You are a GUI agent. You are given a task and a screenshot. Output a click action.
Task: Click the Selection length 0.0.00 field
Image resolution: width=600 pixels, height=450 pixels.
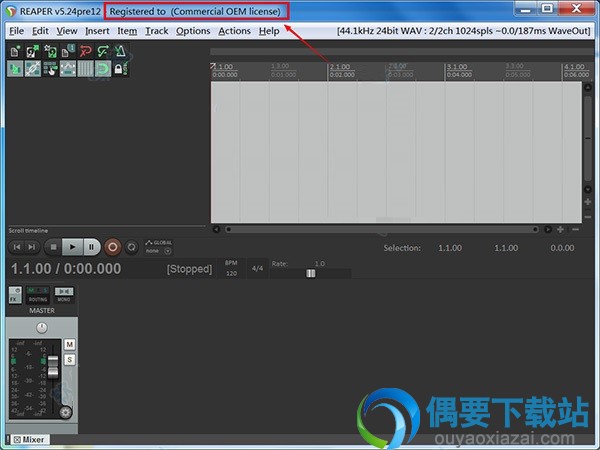point(562,248)
